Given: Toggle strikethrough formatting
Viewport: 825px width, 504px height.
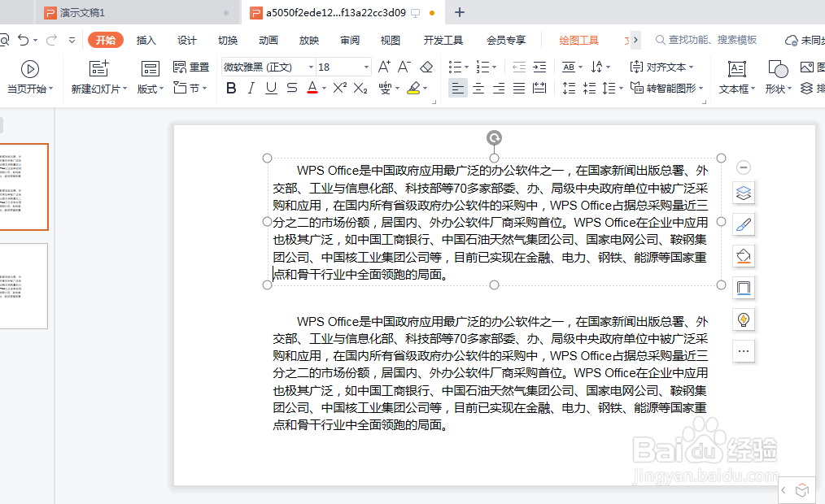Looking at the screenshot, I should 292,88.
